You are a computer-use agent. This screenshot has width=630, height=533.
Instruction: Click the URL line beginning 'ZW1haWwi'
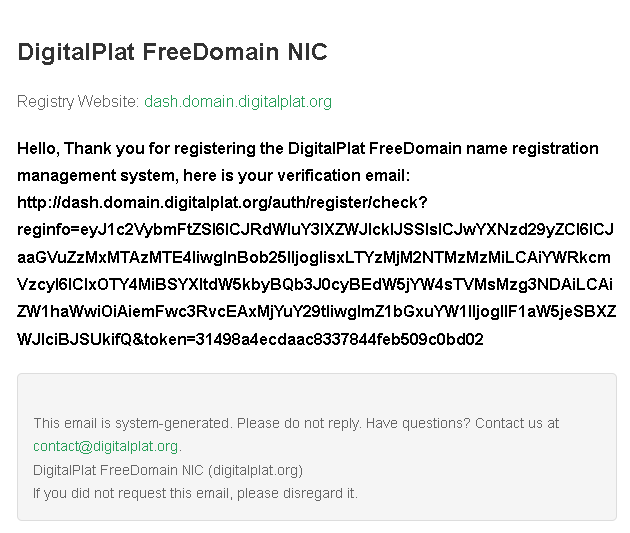316,311
